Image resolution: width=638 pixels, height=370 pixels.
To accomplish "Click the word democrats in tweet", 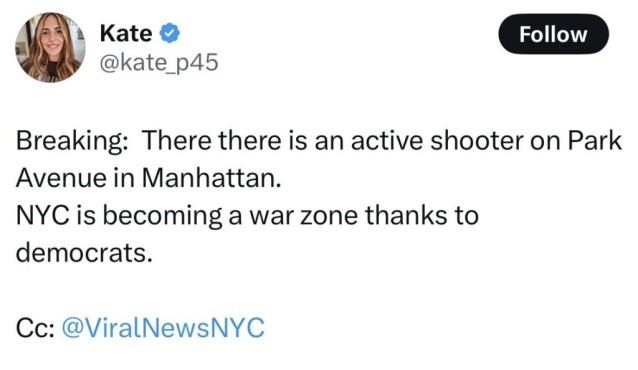I will click(x=84, y=253).
